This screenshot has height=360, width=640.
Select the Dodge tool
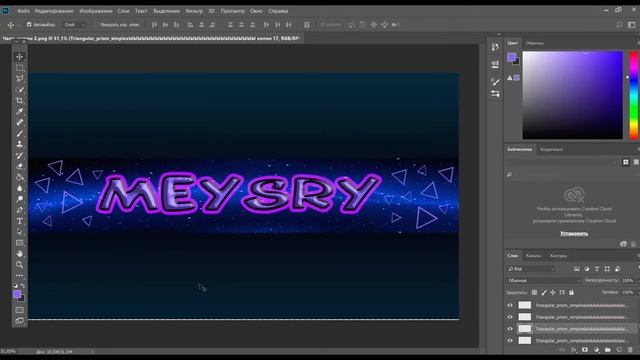pos(19,199)
